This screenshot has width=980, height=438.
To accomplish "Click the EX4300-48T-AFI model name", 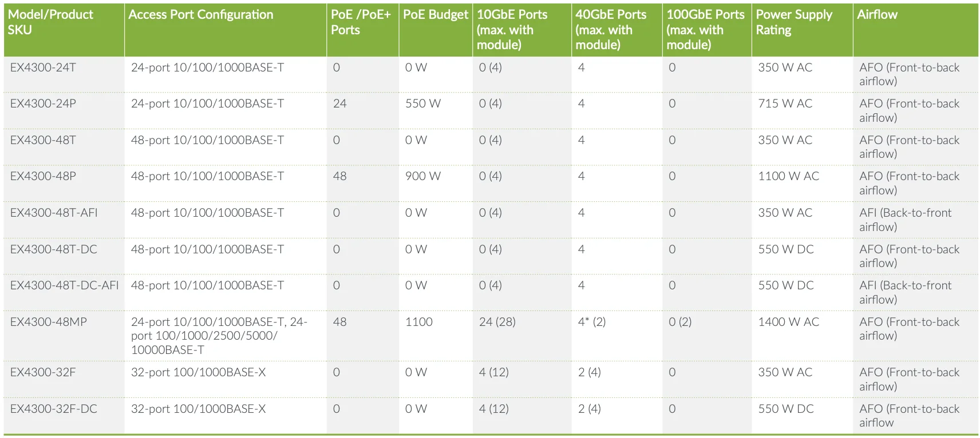I will [x=54, y=213].
